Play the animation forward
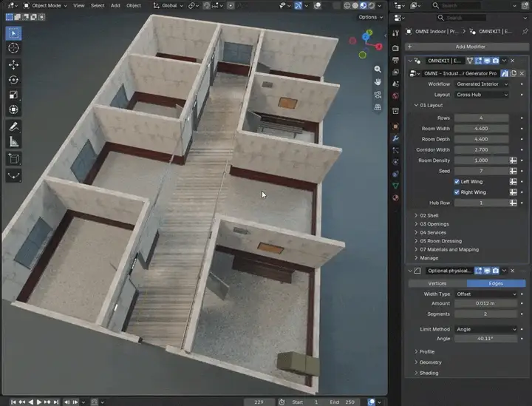The width and height of the screenshot is (532, 406). pos(39,402)
